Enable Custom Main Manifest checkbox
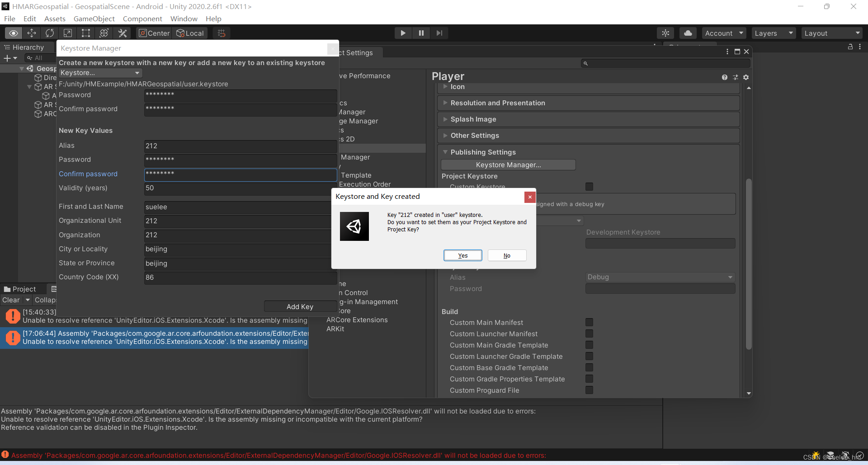 589,322
